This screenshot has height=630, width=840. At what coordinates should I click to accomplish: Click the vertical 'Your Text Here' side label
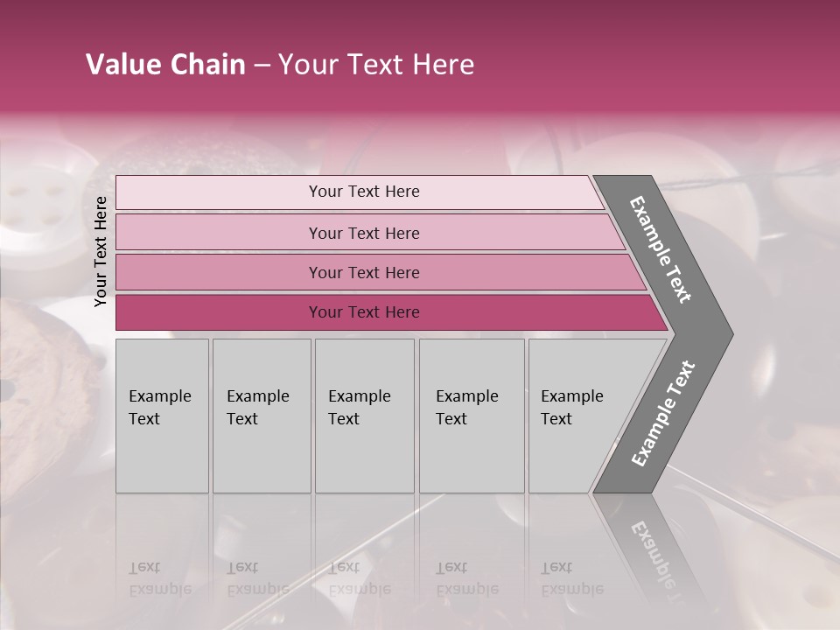(x=101, y=251)
